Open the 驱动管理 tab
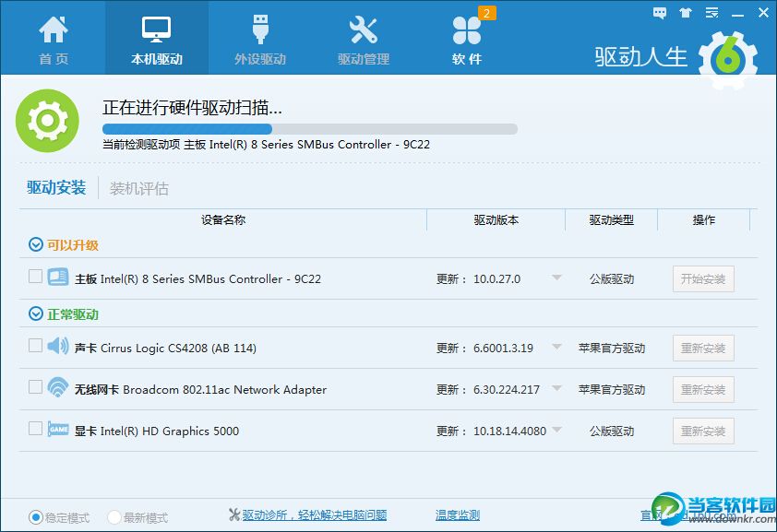777x532 pixels. [364, 40]
